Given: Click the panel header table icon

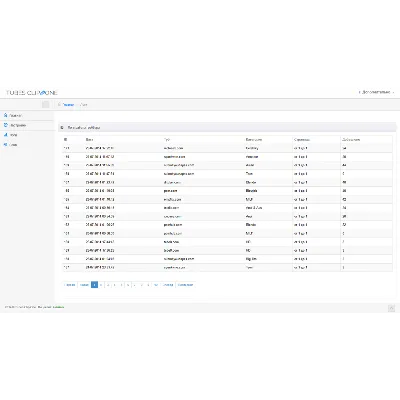Looking at the screenshot, I should click(62, 128).
